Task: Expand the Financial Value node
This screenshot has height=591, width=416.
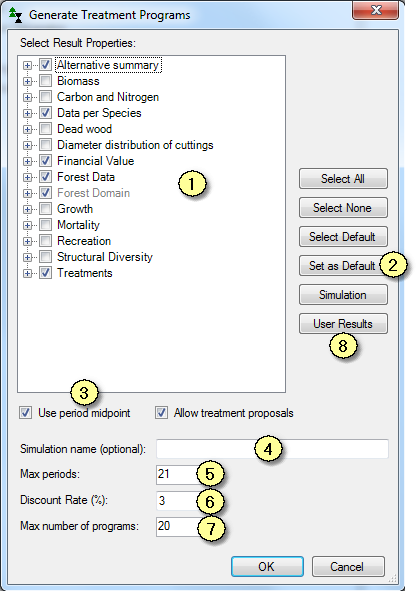Action: coord(27,161)
